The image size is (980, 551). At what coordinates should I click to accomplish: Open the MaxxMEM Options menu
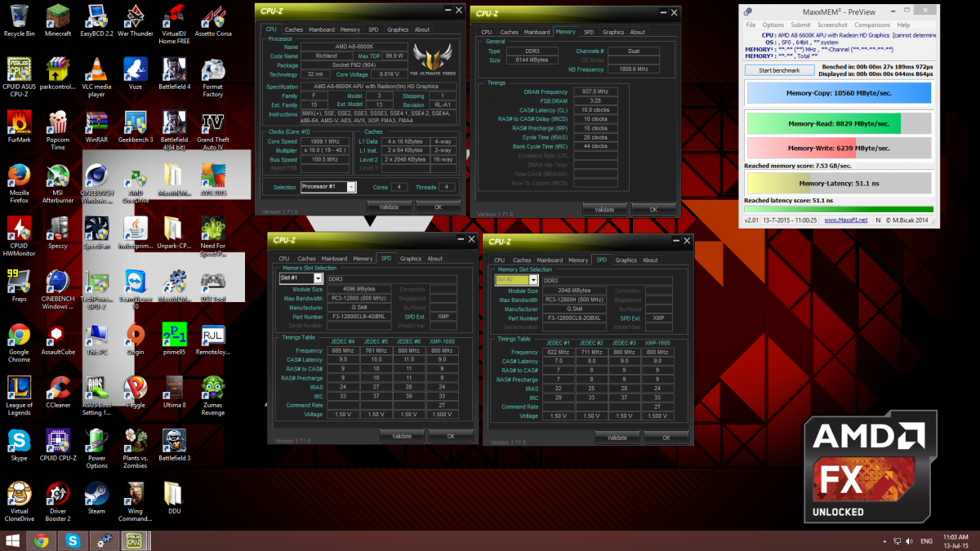tap(773, 25)
